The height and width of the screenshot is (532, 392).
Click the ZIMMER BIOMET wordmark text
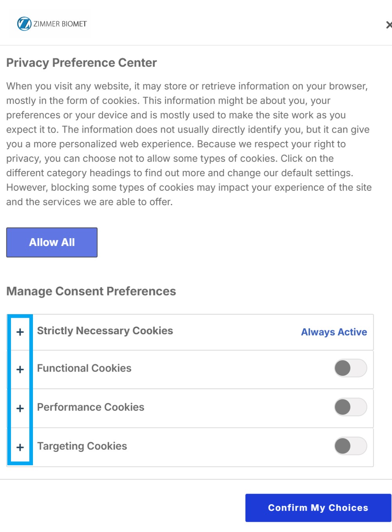pyautogui.click(x=60, y=24)
